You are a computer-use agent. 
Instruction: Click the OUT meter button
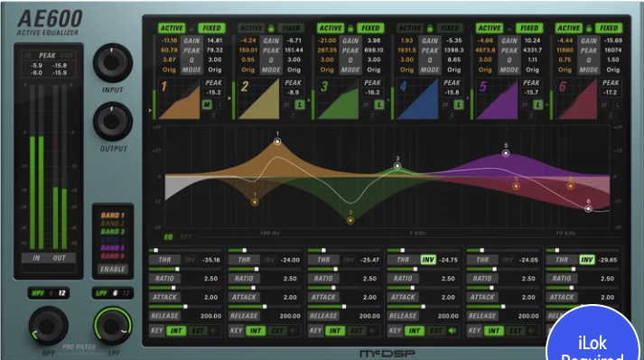(x=59, y=258)
